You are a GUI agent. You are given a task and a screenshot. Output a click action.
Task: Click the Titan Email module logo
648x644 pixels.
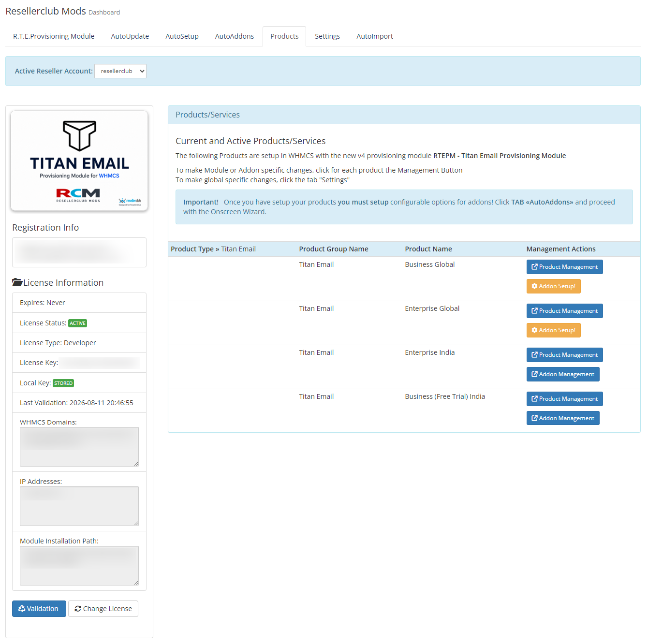pyautogui.click(x=79, y=161)
